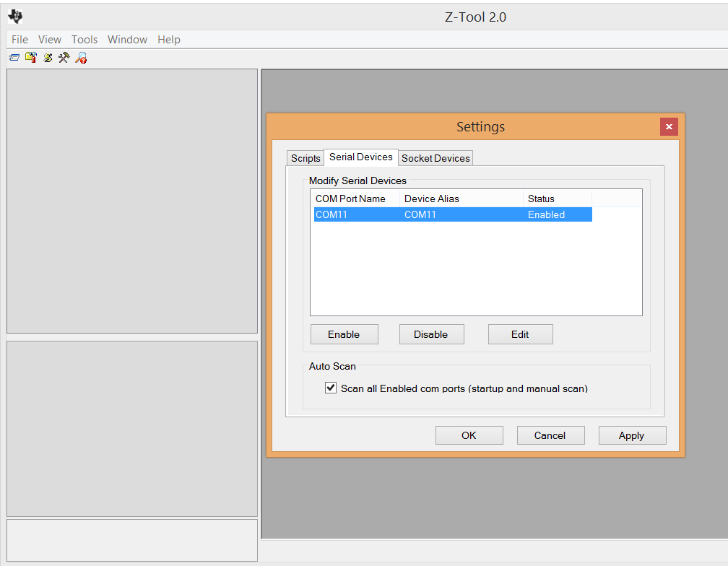Switch to the Scripts tab
This screenshot has height=566, width=728.
305,158
